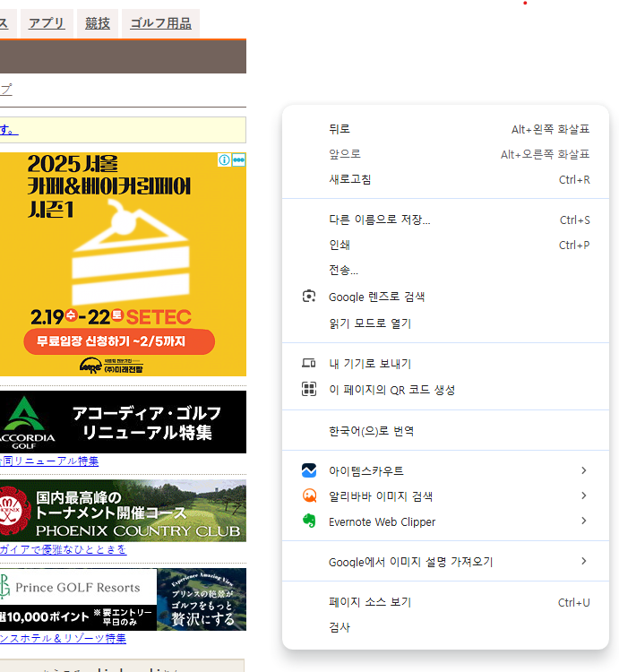Open the ガイアで優雅なひとときを link
This screenshot has height=672, width=619.
coord(63,549)
